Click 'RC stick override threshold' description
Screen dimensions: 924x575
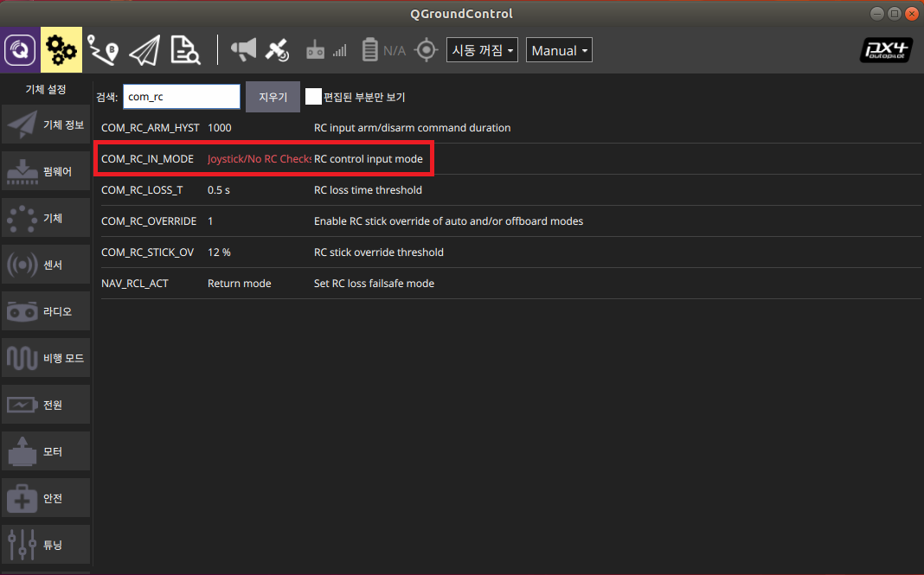379,252
